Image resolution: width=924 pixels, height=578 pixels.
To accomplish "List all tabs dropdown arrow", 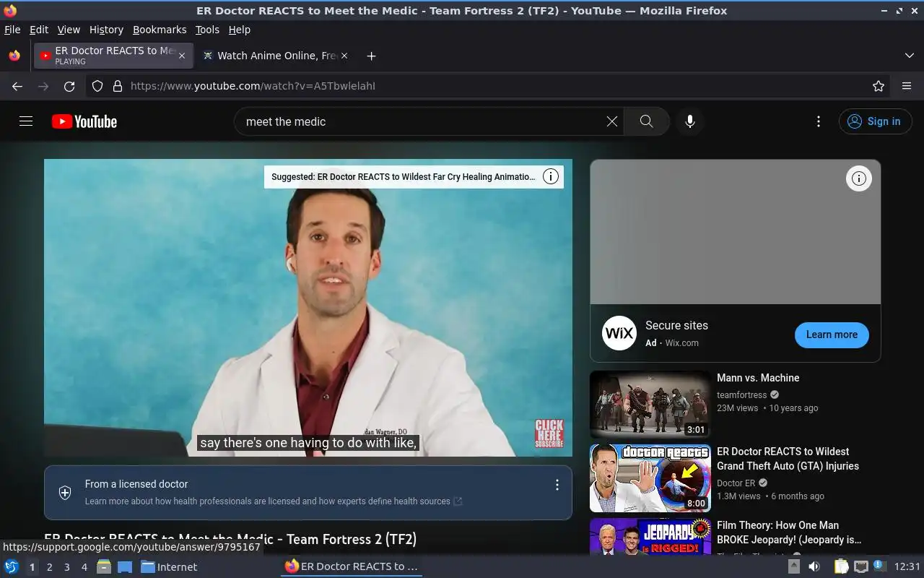I will 909,56.
